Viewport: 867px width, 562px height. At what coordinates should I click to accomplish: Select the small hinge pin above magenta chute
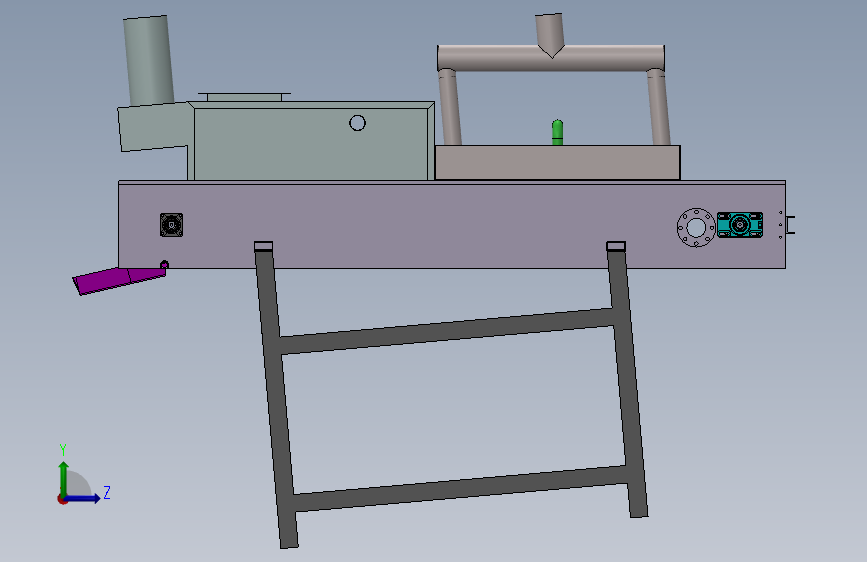coord(164,264)
